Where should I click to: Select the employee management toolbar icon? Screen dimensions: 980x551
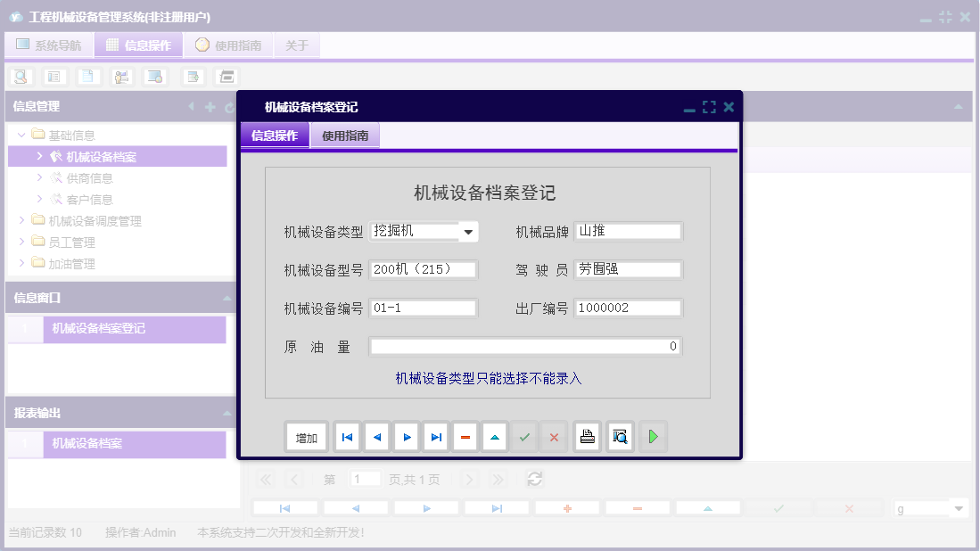coord(121,77)
